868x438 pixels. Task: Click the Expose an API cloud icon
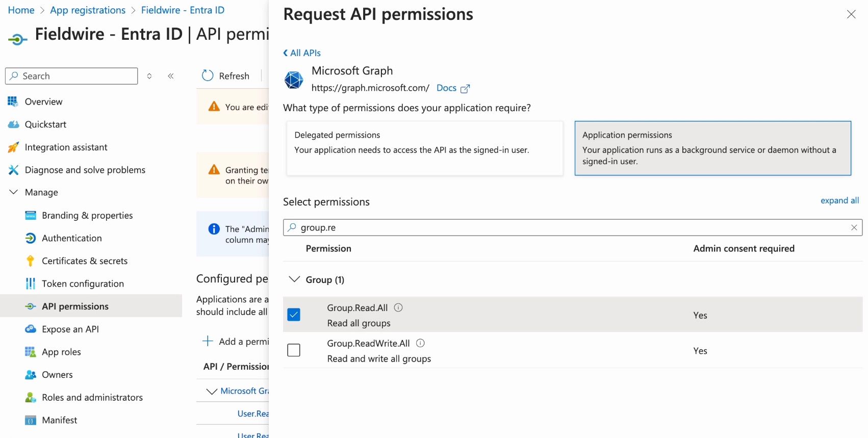[x=31, y=329]
